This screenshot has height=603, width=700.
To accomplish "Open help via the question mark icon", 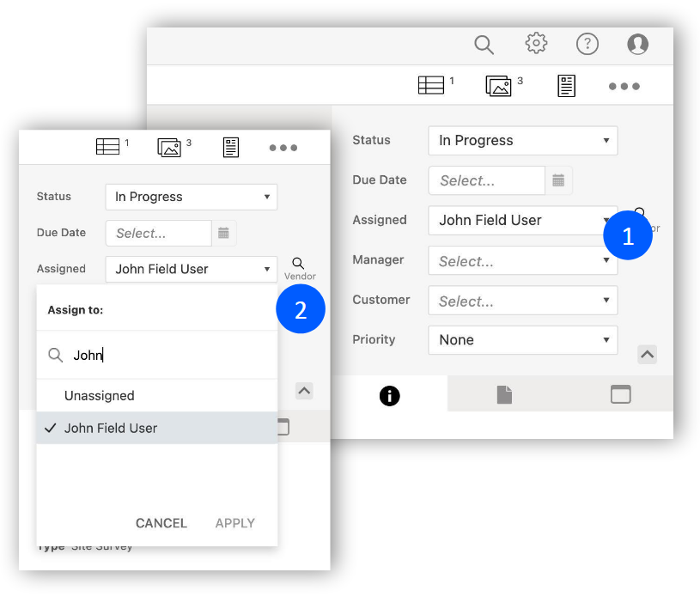I will [587, 44].
